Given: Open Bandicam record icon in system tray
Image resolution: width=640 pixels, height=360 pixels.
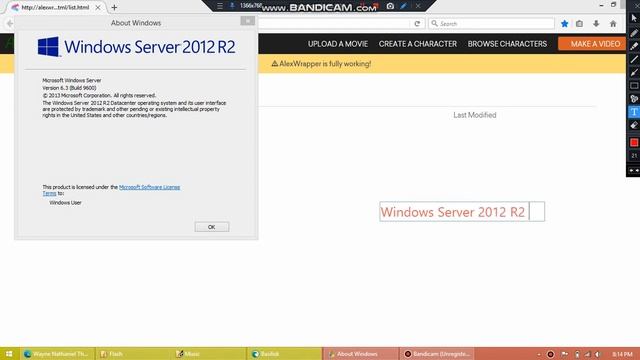Looking at the screenshot, I should coord(550,354).
